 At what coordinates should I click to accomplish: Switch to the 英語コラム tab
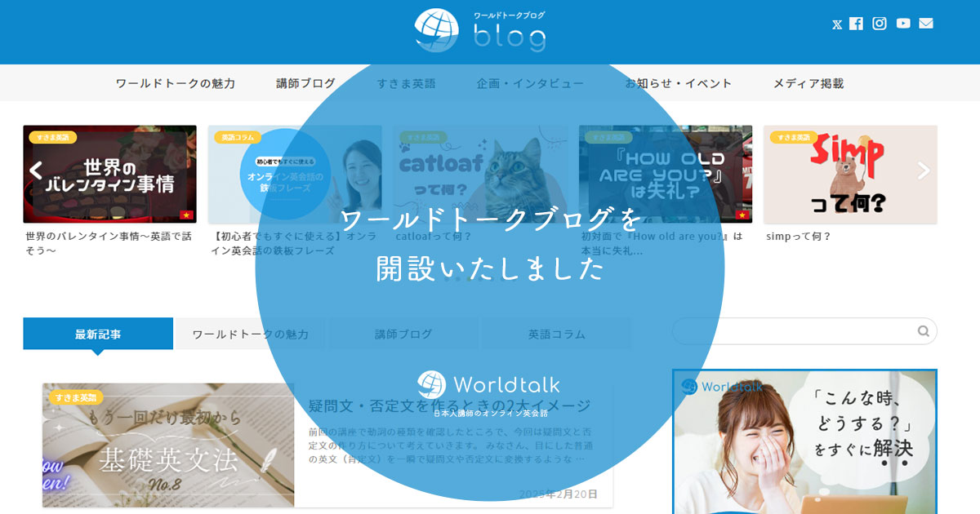pos(556,334)
